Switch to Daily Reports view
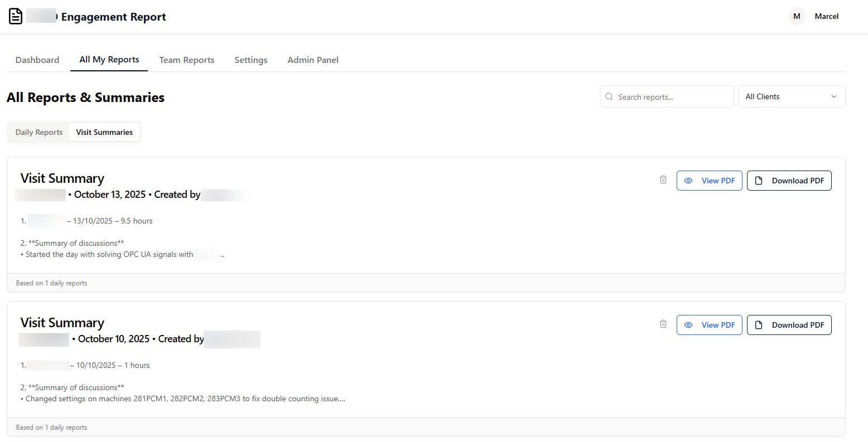This screenshot has width=868, height=442. [39, 133]
